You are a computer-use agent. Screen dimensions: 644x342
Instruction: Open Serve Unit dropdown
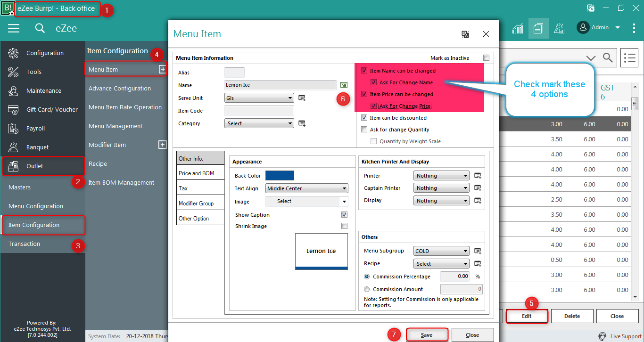pos(259,98)
